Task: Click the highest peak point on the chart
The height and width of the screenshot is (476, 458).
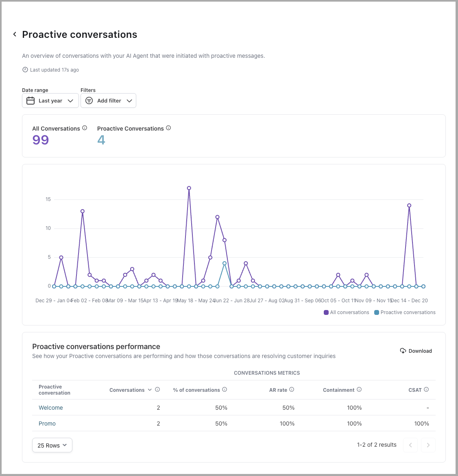Action: (x=189, y=188)
